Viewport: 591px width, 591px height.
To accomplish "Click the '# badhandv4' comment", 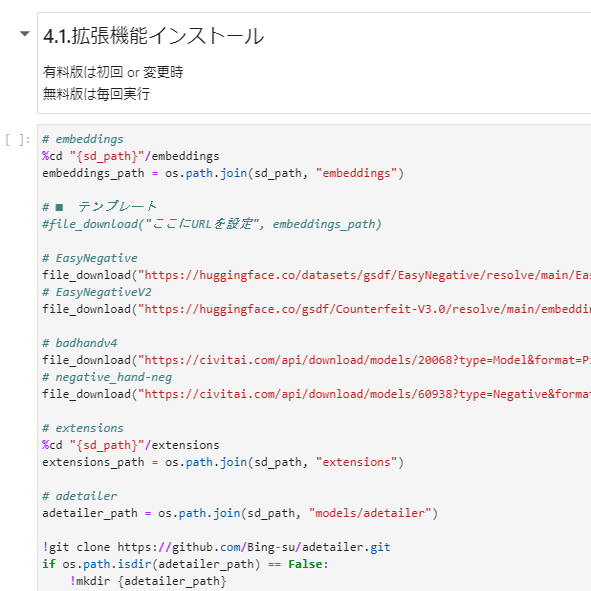I will [80, 343].
